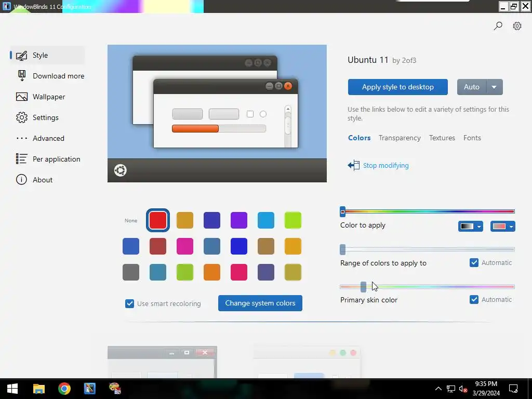Select the hot pink magenta swatch
Image resolution: width=532 pixels, height=399 pixels.
click(x=185, y=246)
